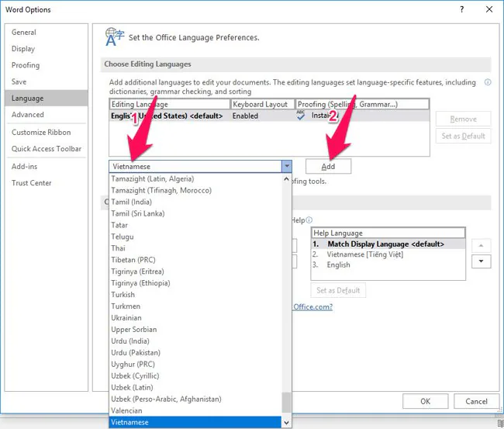Click the Remove language button

pos(463,119)
